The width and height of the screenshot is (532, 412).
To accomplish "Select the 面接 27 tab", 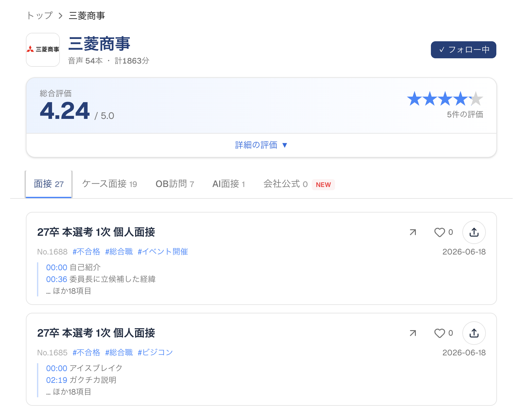I will pyautogui.click(x=49, y=184).
